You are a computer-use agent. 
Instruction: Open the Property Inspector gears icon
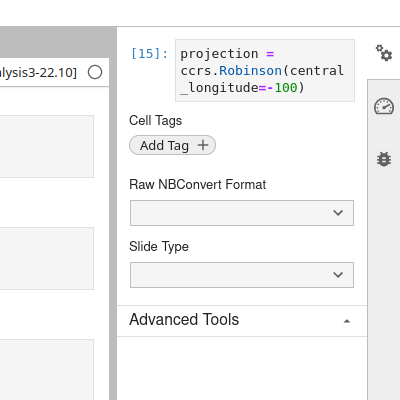tap(384, 53)
